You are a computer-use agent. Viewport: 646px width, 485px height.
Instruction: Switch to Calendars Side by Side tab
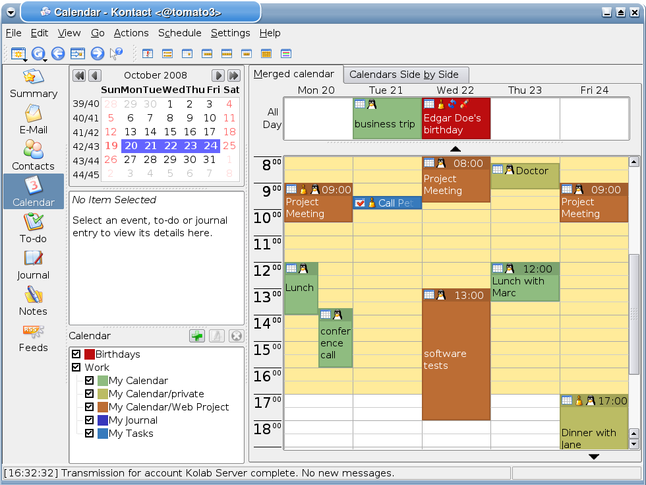pos(406,75)
